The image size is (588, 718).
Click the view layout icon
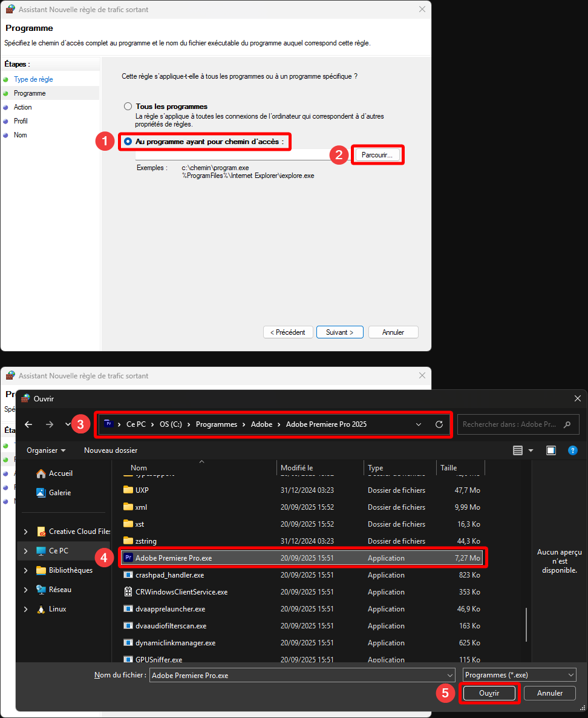point(518,450)
